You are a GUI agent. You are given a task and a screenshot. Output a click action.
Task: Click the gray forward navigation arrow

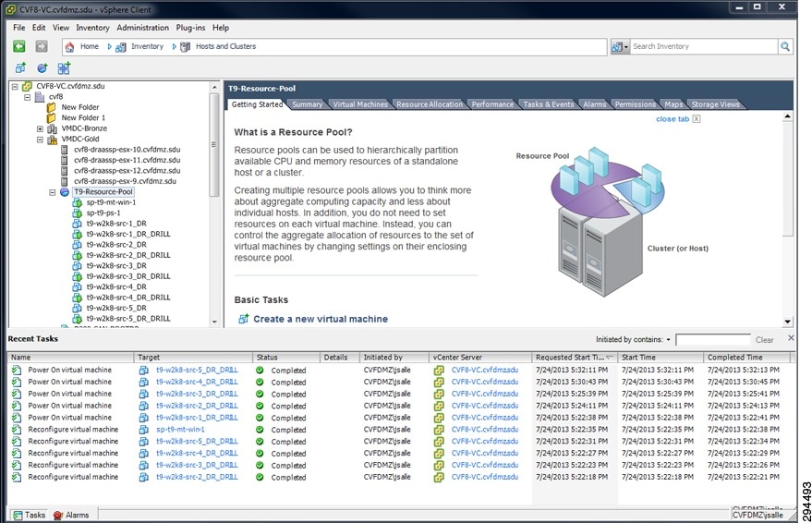point(42,46)
